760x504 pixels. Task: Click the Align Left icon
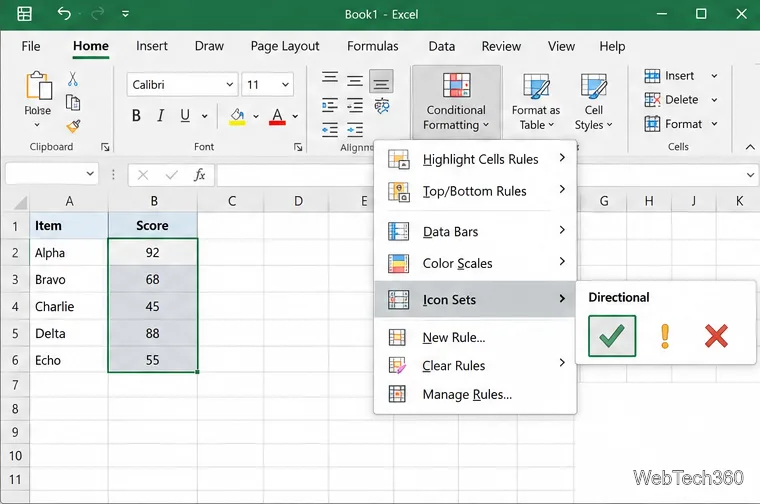(330, 105)
